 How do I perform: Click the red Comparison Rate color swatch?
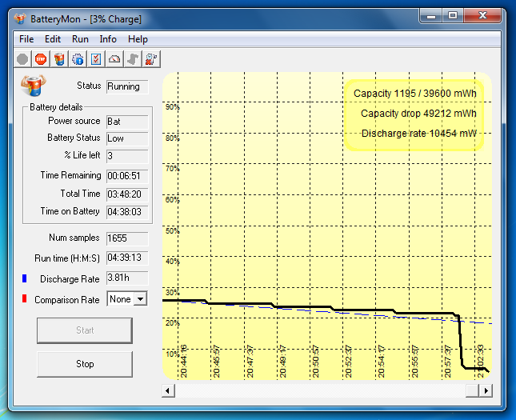click(x=24, y=299)
